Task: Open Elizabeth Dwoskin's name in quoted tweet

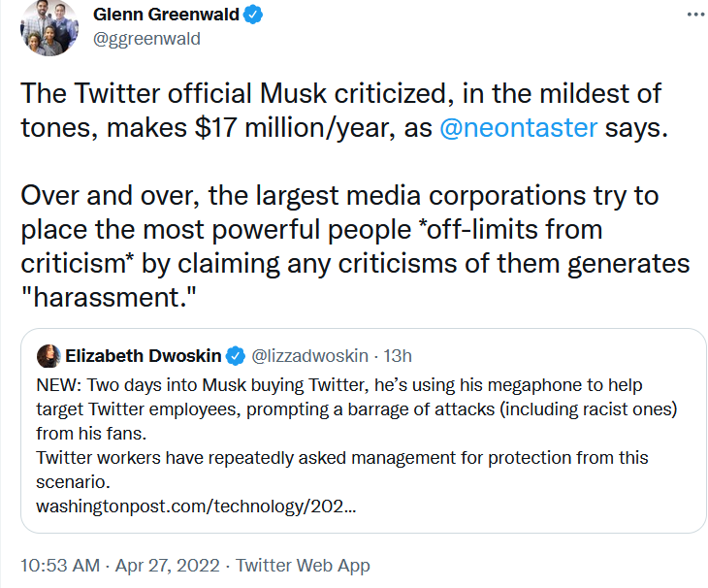Action: [x=143, y=356]
